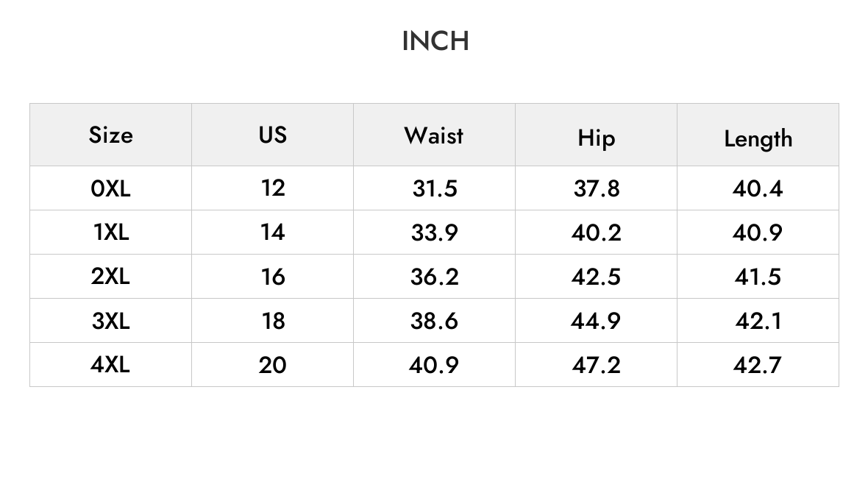Select the 2XL size cell
The image size is (868, 504).
[x=111, y=277]
